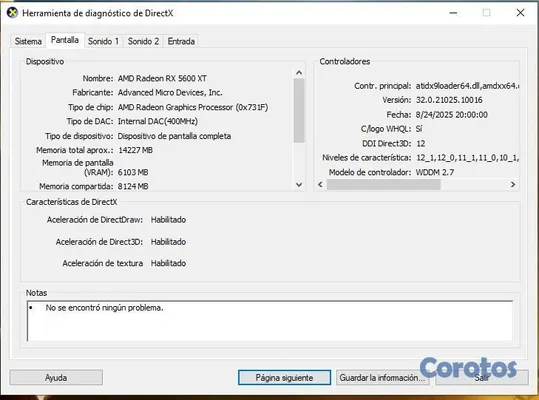Click 'Advanced Micro Devices, Inc.' value
539x400 pixels.
coord(170,92)
